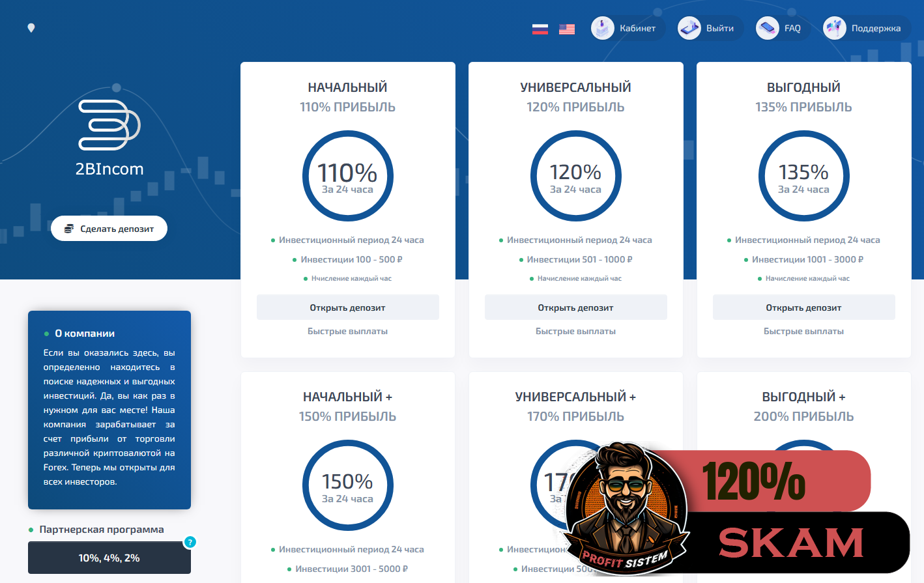The width and height of the screenshot is (924, 583).
Task: Switch language using the Russian flag
Action: click(540, 29)
